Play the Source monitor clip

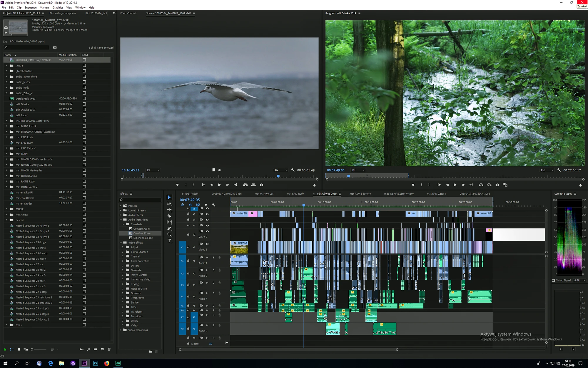click(x=219, y=185)
